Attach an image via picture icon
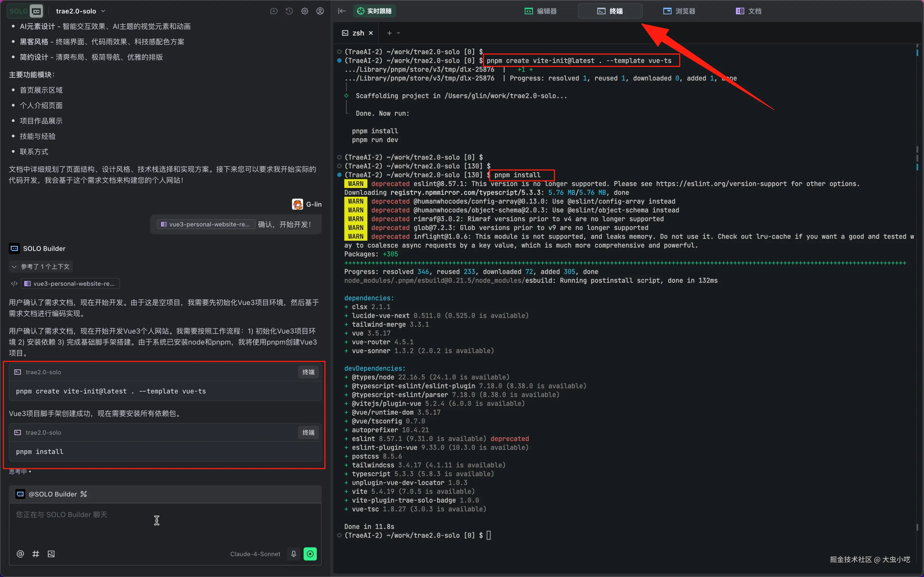Image resolution: width=924 pixels, height=577 pixels. pos(51,554)
